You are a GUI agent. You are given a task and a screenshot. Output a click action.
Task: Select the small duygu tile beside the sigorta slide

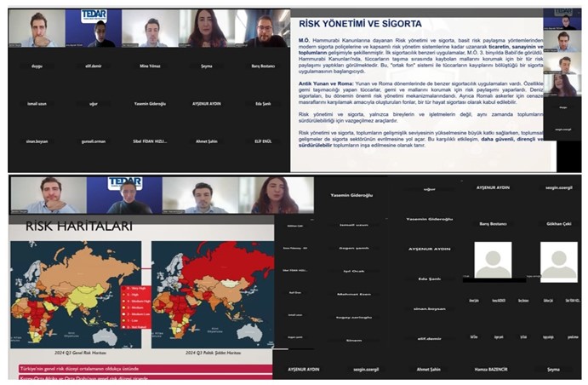[x=562, y=107]
